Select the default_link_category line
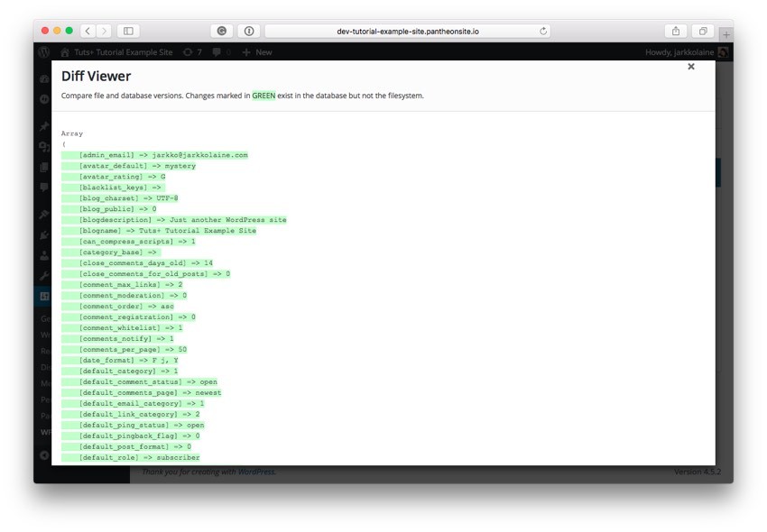Image resolution: width=767 pixels, height=532 pixels. (x=131, y=413)
